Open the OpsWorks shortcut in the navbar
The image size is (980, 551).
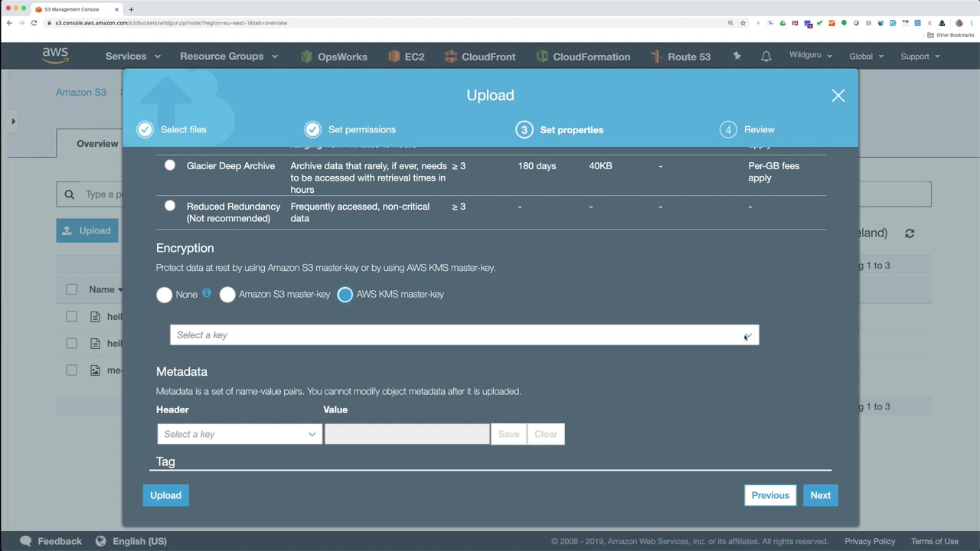point(334,57)
